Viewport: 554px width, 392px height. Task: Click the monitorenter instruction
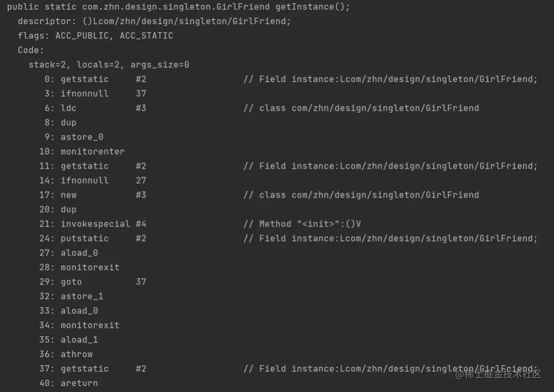[92, 152]
